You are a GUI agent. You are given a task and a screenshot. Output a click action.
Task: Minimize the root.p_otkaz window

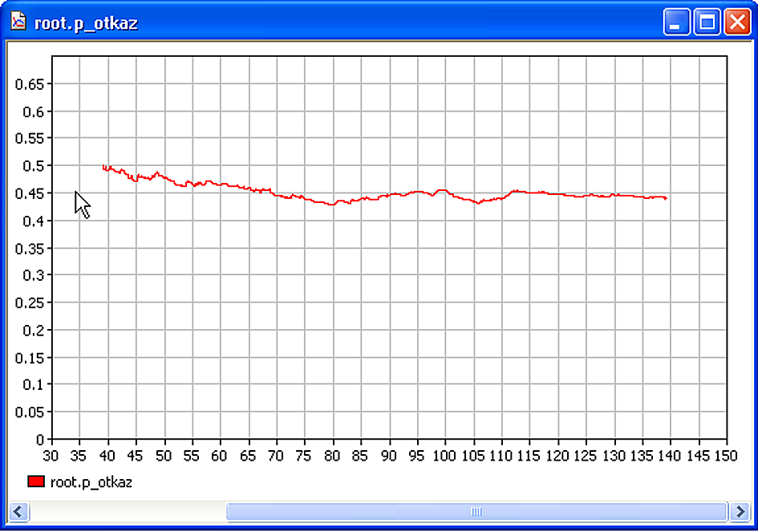[676, 22]
